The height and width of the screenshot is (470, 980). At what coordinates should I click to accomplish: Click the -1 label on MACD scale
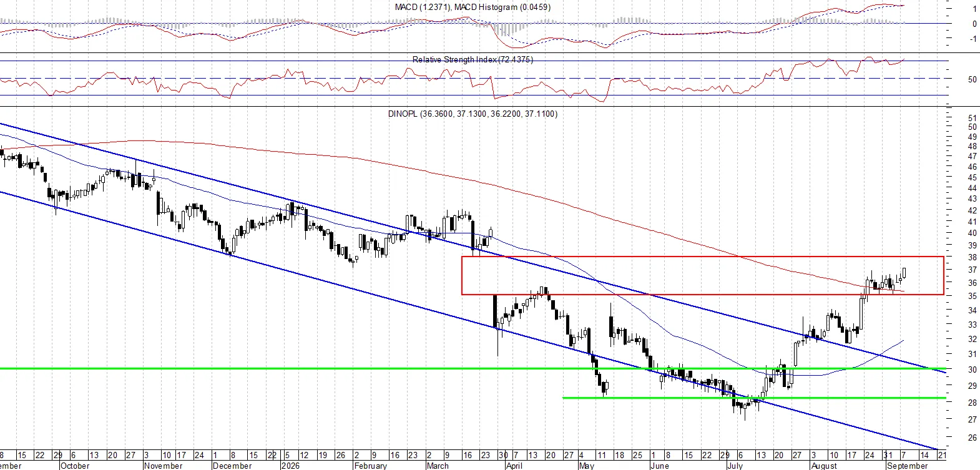click(x=973, y=39)
